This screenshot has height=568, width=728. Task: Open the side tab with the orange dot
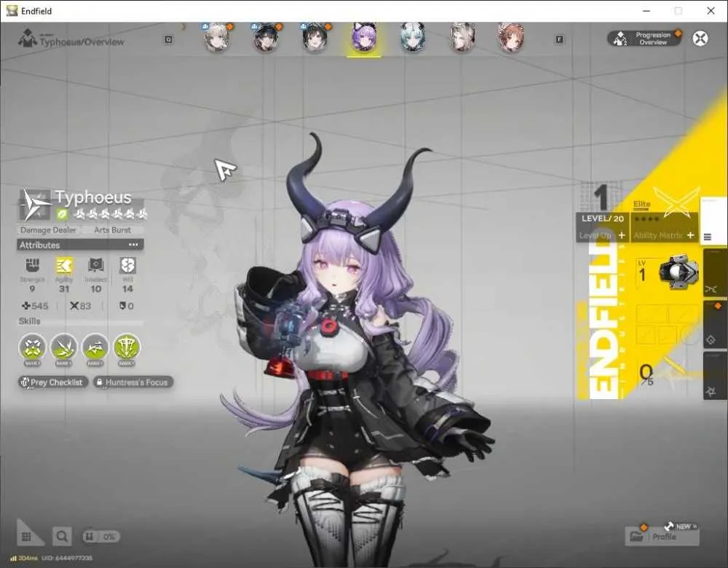pyautogui.click(x=715, y=324)
